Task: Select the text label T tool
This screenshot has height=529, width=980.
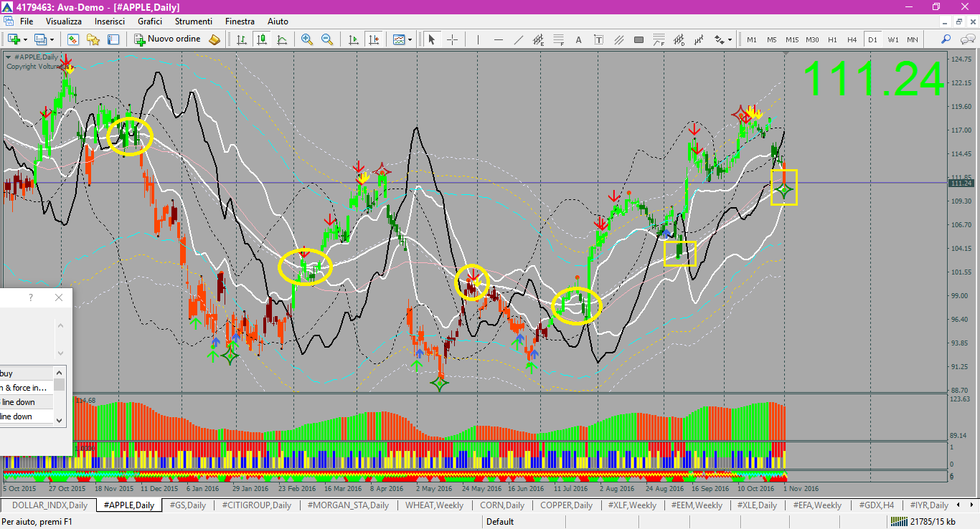Action: (x=598, y=39)
